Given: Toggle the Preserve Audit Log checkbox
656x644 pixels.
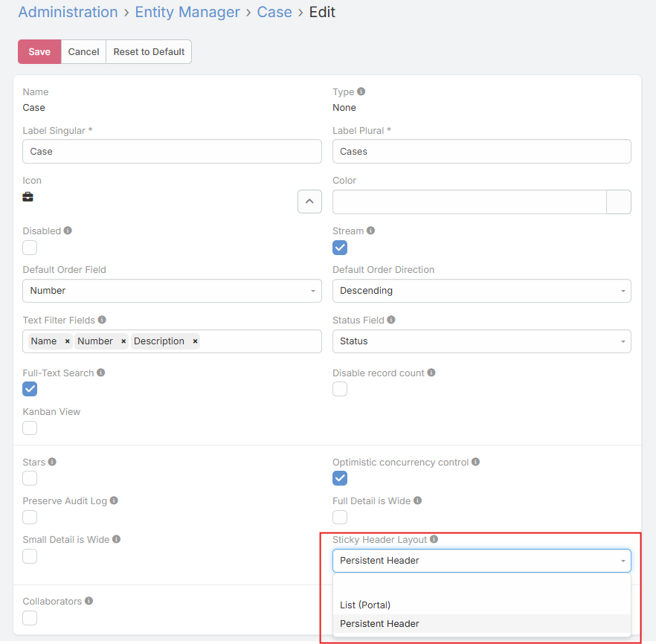Looking at the screenshot, I should [x=30, y=517].
